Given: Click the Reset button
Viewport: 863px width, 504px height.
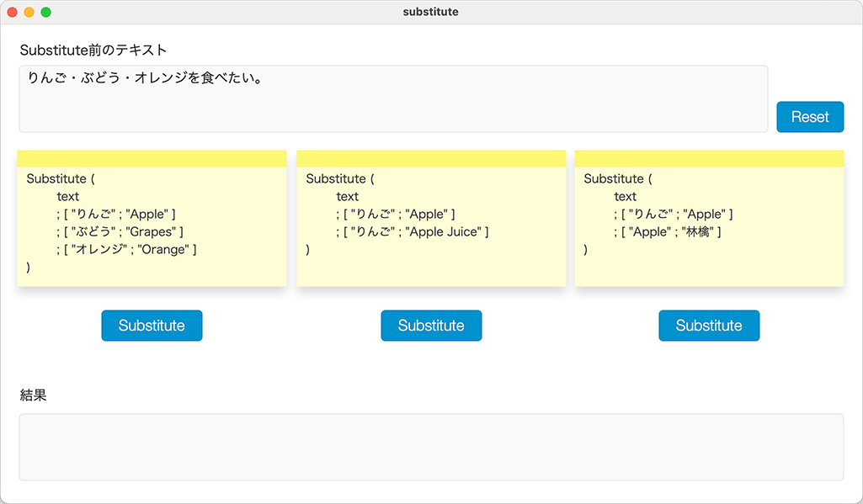Looking at the screenshot, I should 810,117.
